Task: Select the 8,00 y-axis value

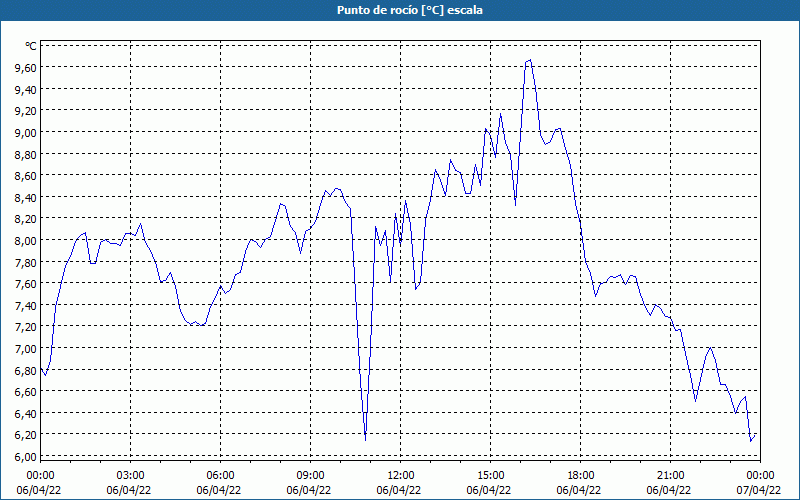Action: [x=26, y=240]
